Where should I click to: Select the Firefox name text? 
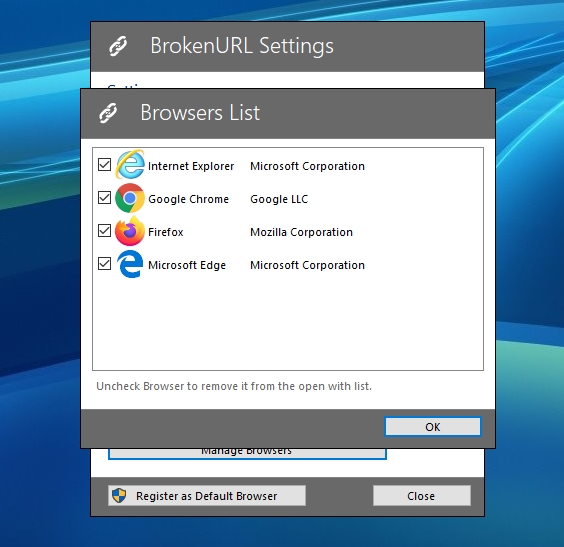166,232
